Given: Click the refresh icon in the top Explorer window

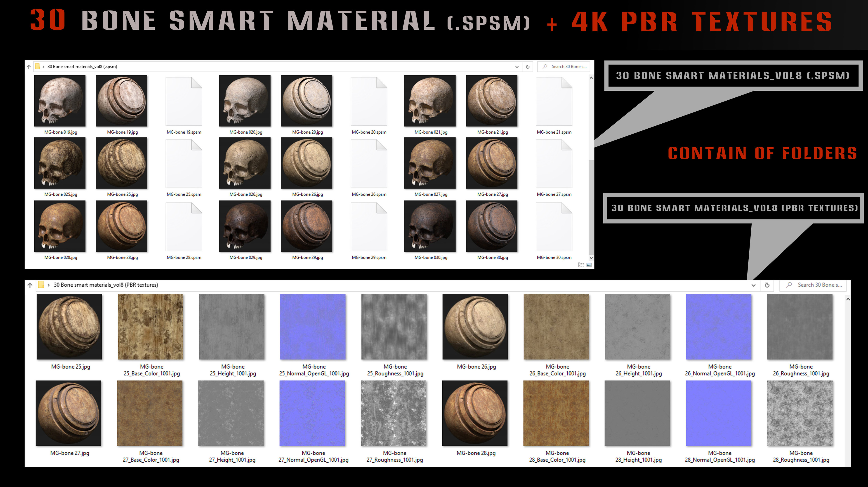Looking at the screenshot, I should [x=527, y=66].
